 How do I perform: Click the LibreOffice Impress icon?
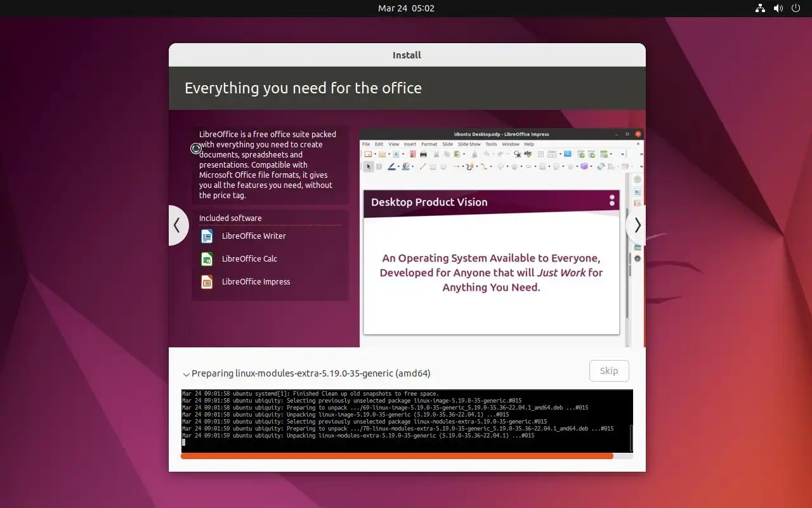pos(207,282)
